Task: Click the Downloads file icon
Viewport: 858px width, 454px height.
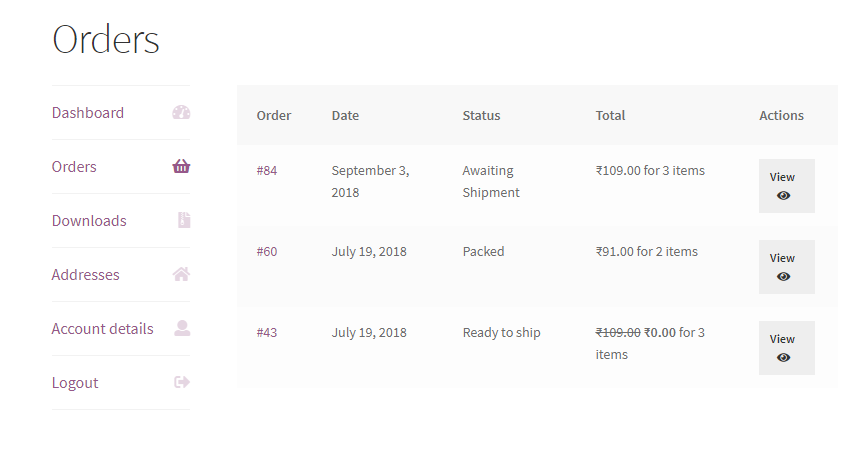Action: coord(183,221)
